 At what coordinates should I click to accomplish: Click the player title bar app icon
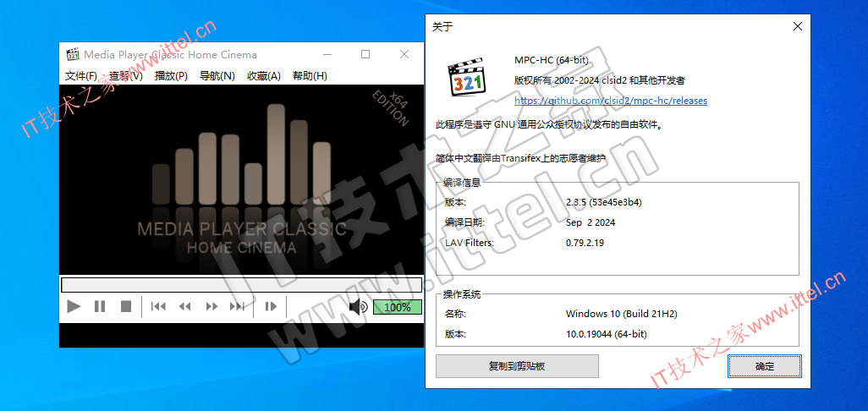(x=73, y=54)
